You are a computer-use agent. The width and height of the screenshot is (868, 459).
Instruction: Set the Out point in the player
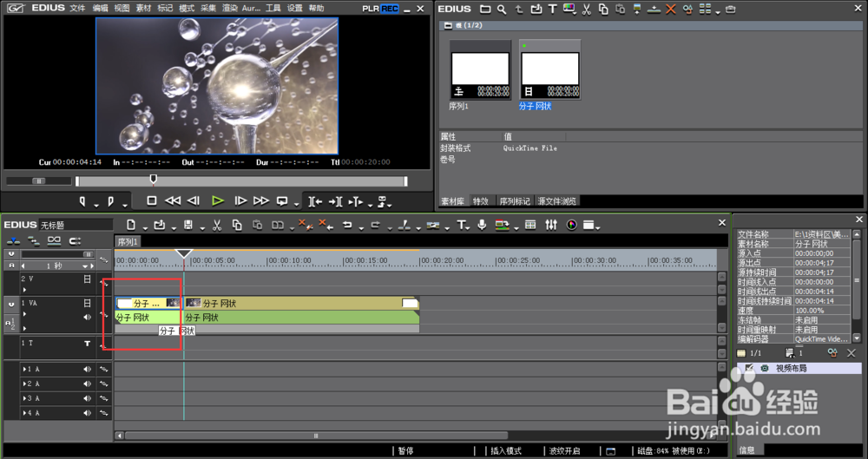click(111, 201)
